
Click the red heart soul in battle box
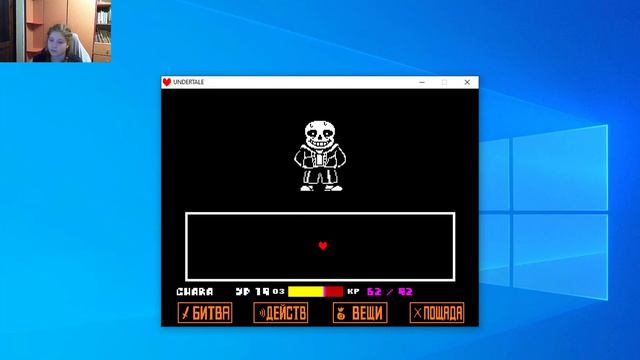pos(323,245)
